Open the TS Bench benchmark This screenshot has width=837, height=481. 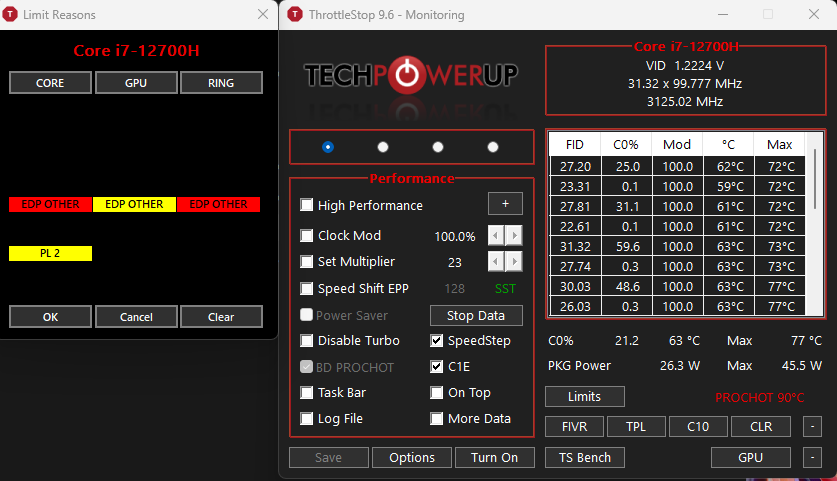point(585,458)
